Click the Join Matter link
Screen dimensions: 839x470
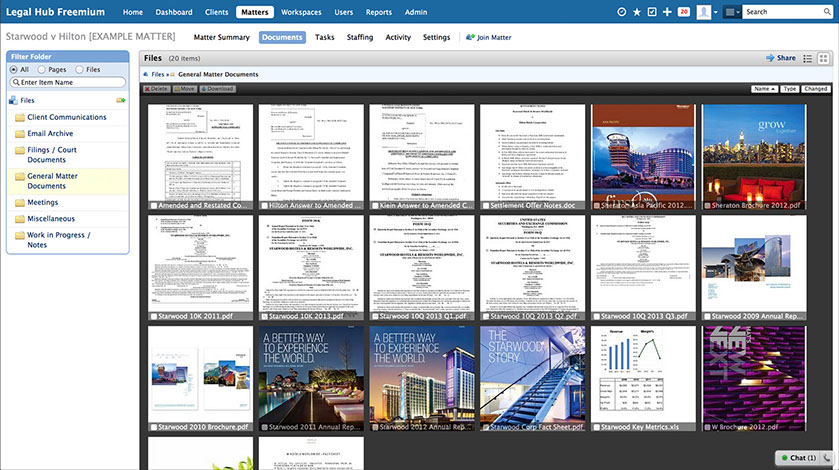tap(493, 37)
